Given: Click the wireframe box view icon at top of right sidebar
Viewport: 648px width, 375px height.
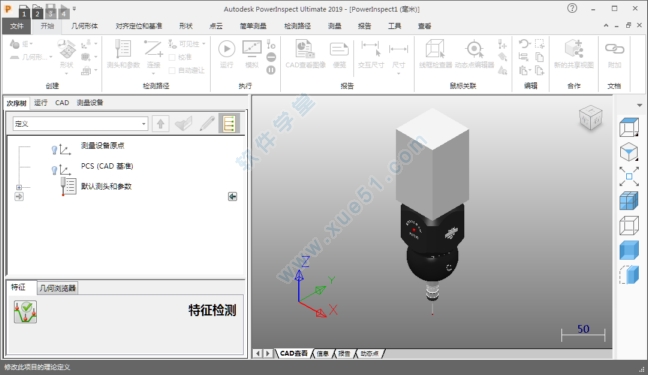Looking at the screenshot, I should click(629, 127).
